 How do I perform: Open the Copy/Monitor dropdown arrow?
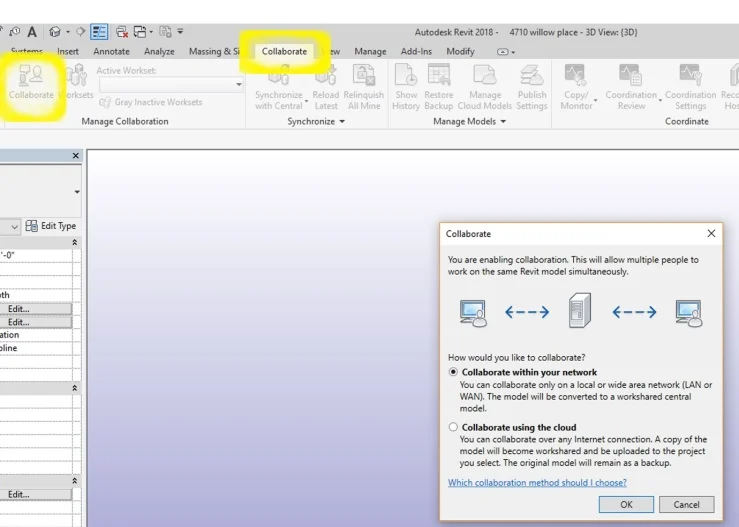[595, 100]
